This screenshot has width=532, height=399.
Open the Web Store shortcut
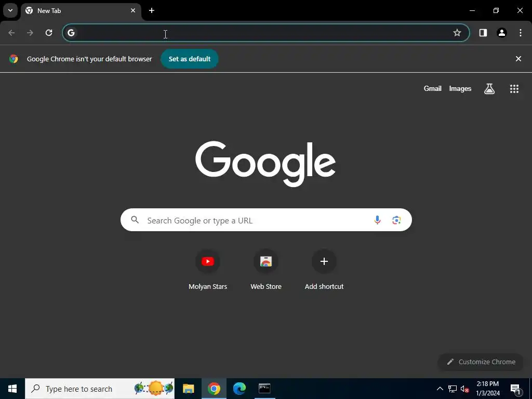[266, 270]
